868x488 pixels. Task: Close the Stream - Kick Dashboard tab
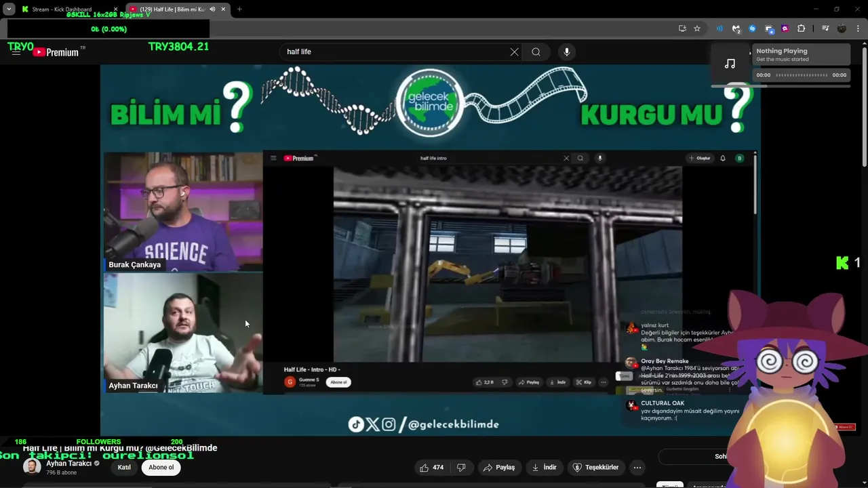pos(115,9)
